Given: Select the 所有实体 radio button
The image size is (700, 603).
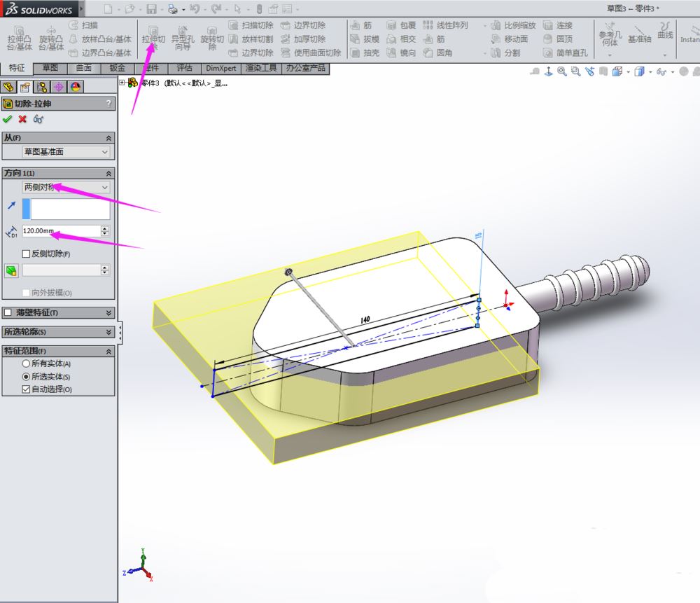Looking at the screenshot, I should pyautogui.click(x=27, y=364).
